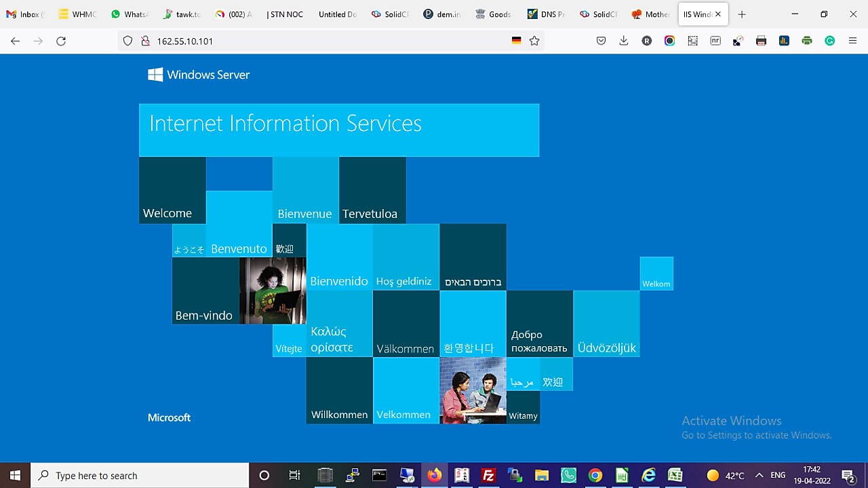Switch to the STN NOC tab
This screenshot has height=488, width=868.
tap(285, 14)
